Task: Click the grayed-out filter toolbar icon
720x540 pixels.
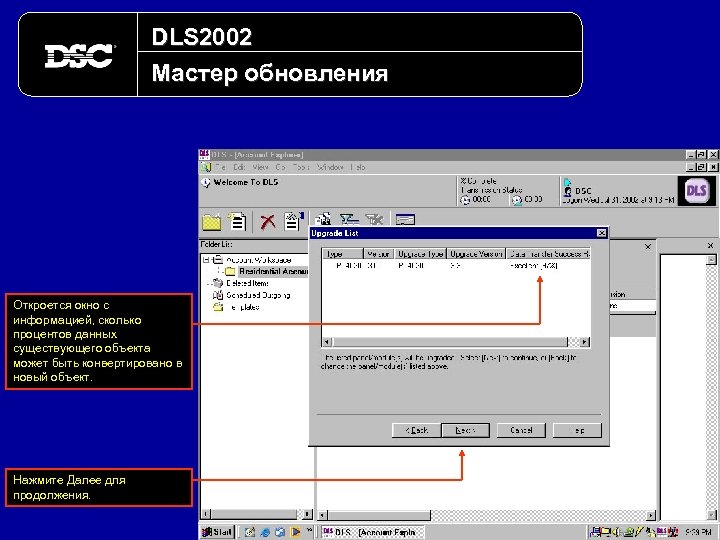Action: (374, 219)
